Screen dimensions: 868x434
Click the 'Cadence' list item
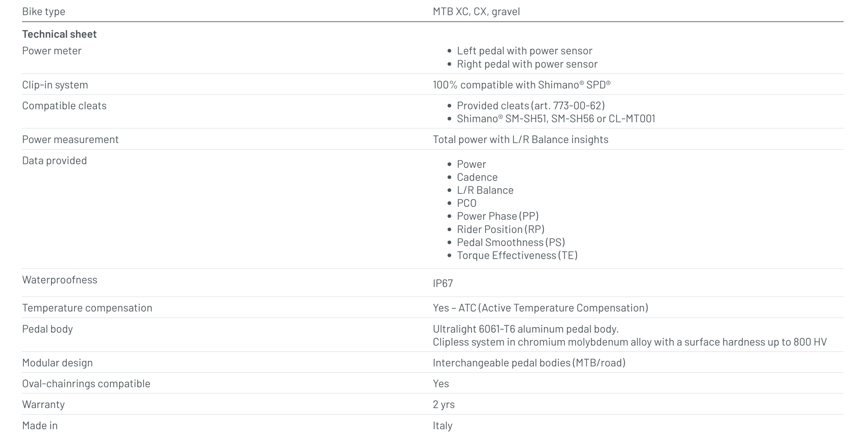477,177
